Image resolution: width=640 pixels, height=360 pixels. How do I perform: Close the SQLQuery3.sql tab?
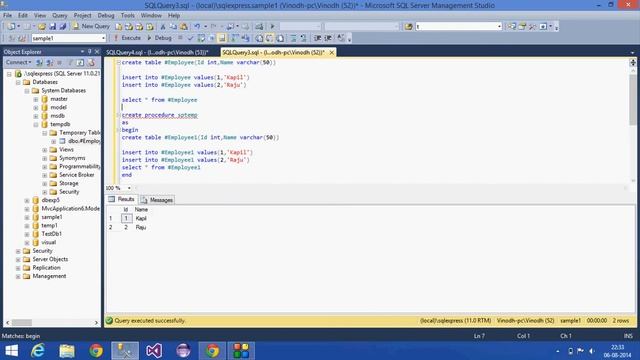click(x=332, y=52)
